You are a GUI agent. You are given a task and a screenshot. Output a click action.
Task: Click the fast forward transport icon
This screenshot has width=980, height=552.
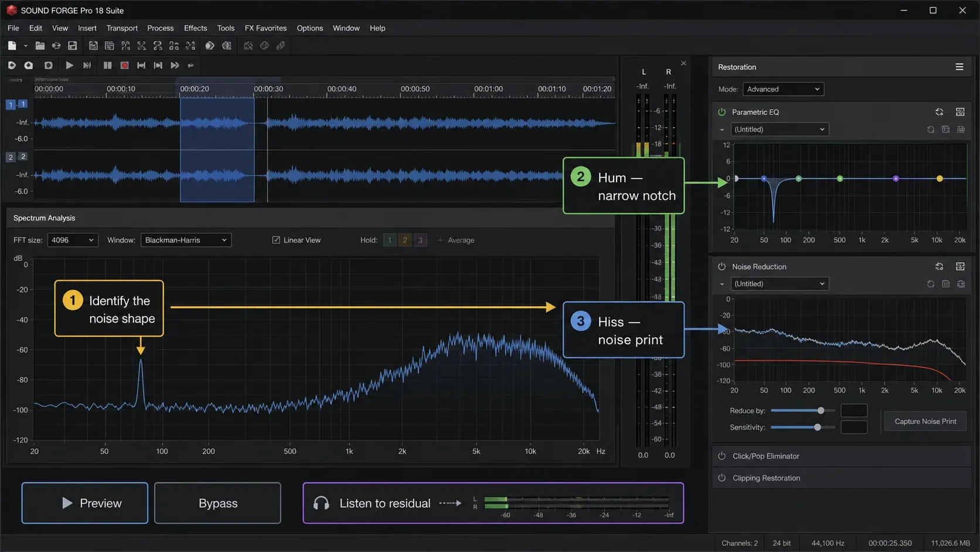[x=175, y=65]
